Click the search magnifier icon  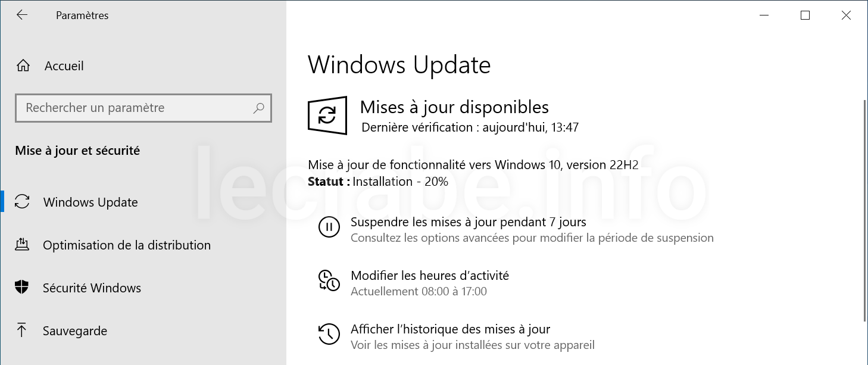(x=258, y=108)
